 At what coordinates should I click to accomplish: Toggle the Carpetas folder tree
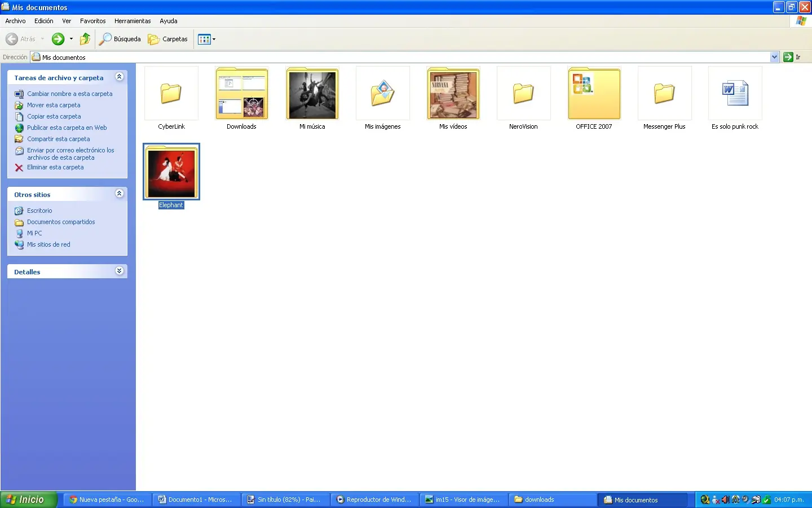(168, 39)
